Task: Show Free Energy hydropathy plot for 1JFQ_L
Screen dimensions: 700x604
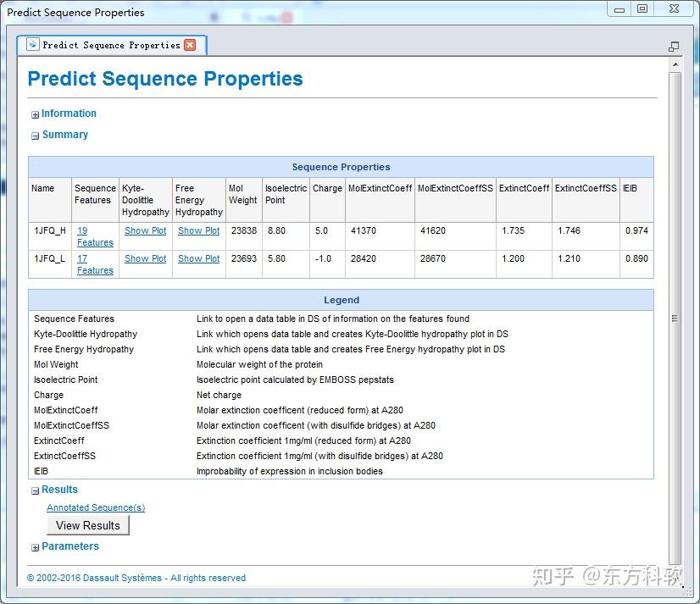Action: tap(198, 258)
